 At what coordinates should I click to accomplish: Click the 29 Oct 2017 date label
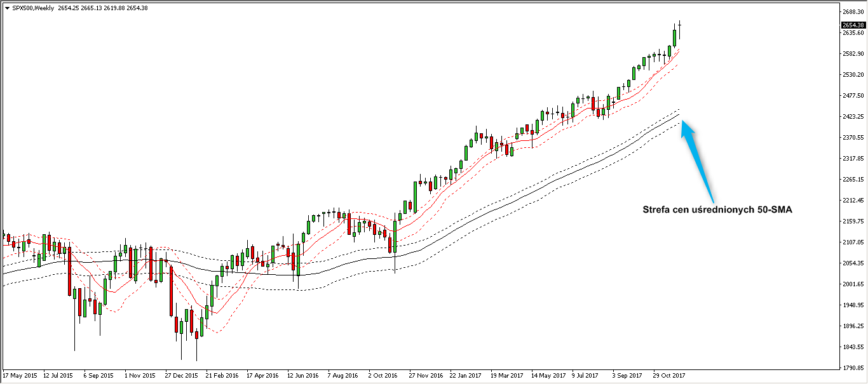pyautogui.click(x=668, y=376)
